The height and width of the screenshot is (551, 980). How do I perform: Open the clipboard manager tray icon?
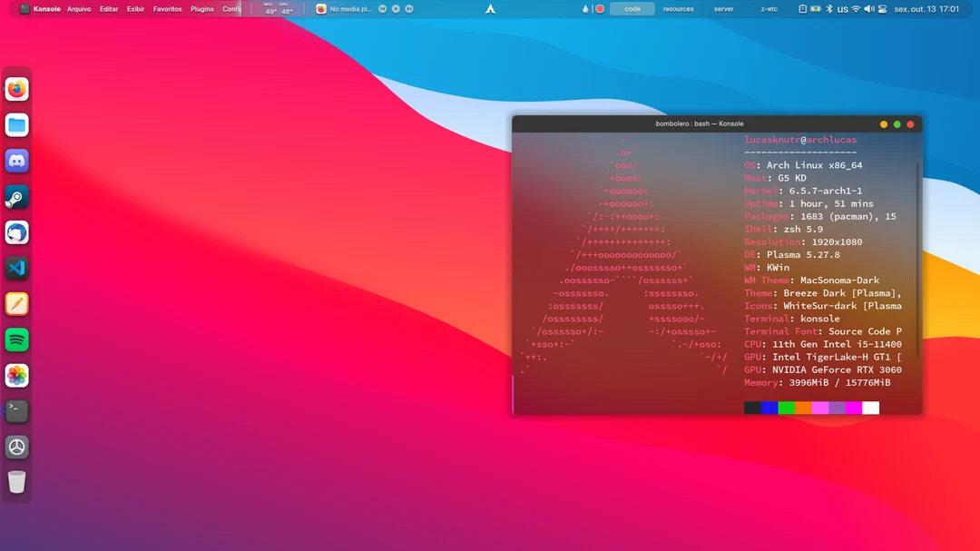pyautogui.click(x=802, y=8)
